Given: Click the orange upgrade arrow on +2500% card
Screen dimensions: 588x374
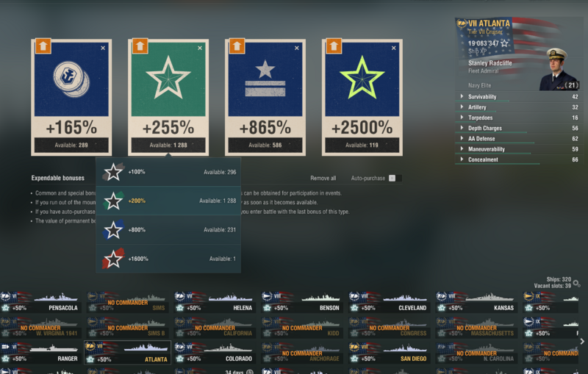Looking at the screenshot, I should 334,46.
